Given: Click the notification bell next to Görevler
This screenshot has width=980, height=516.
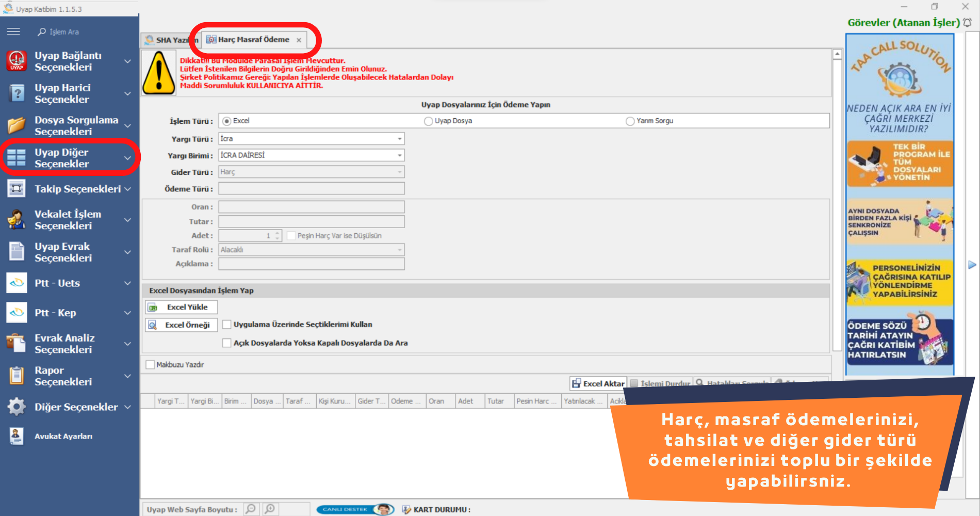Looking at the screenshot, I should [967, 23].
